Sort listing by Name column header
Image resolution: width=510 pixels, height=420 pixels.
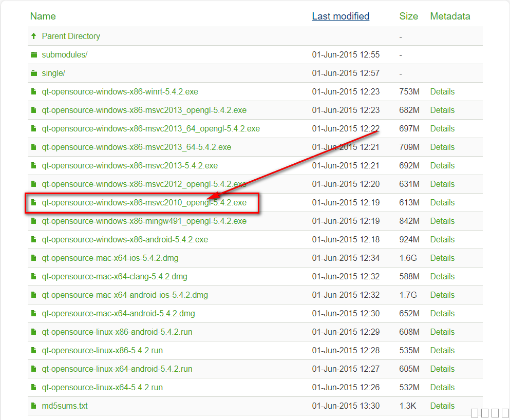coord(43,16)
